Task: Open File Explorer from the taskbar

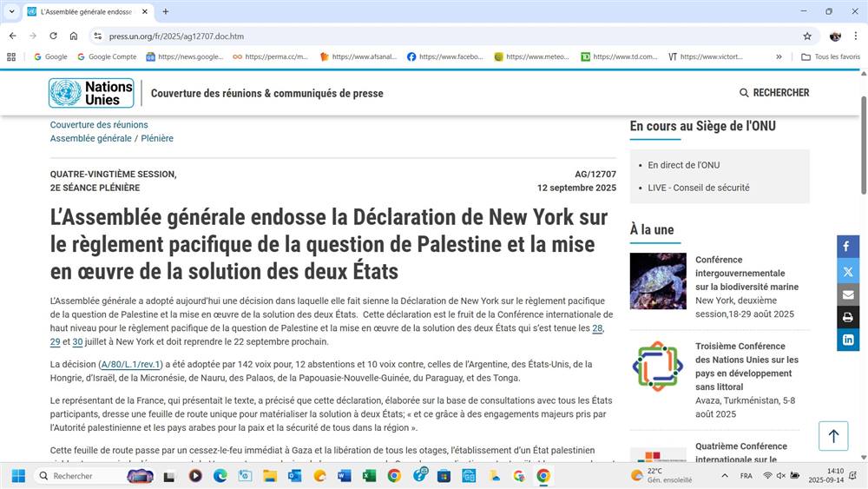Action: 270,476
